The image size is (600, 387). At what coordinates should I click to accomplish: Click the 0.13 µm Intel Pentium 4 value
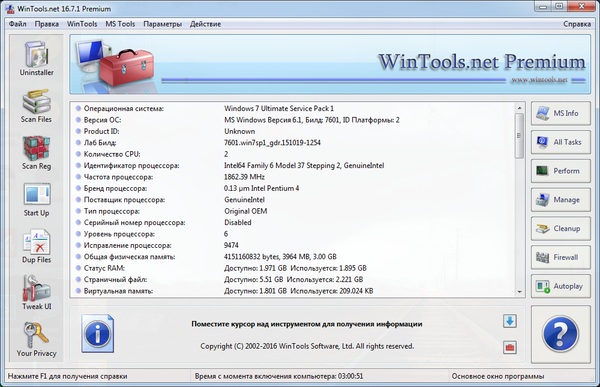tap(261, 188)
